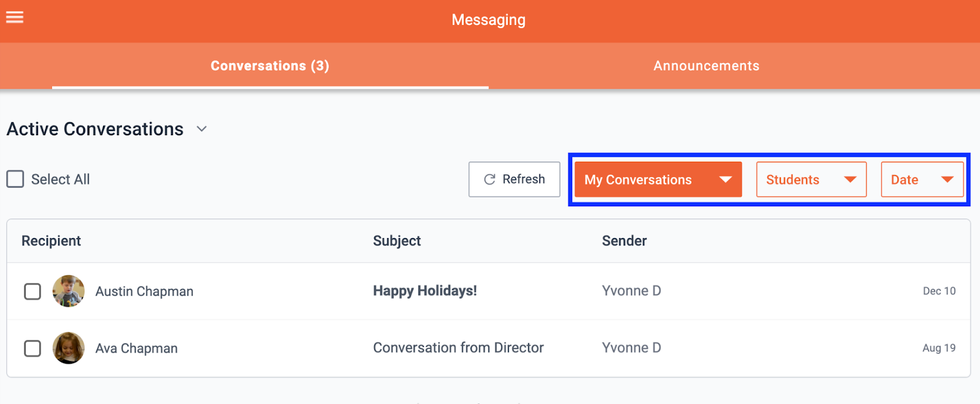The height and width of the screenshot is (404, 980).
Task: Check the Select All checkbox
Action: pyautogui.click(x=15, y=179)
